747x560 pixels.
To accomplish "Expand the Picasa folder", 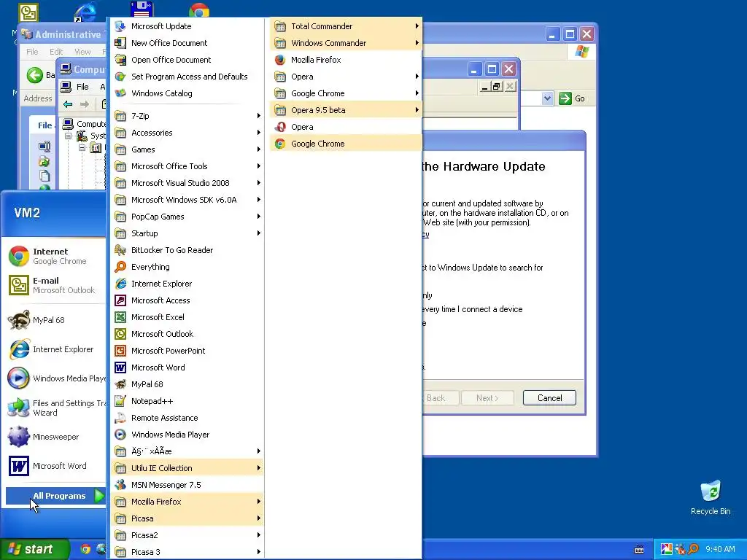I will [187, 518].
